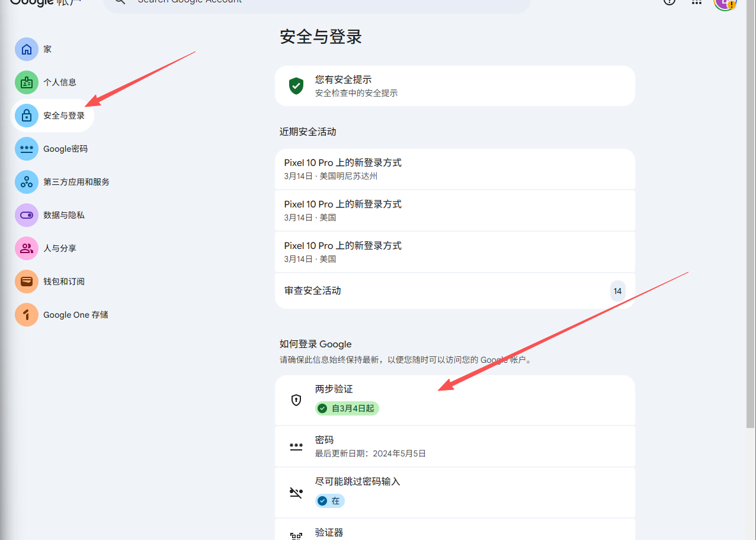The image size is (756, 540).
Task: Click the 第三方应用和服务 icon
Action: pyautogui.click(x=27, y=182)
